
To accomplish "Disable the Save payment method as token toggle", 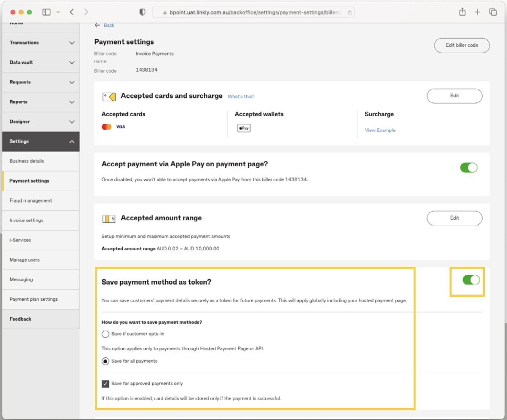I will (x=468, y=280).
